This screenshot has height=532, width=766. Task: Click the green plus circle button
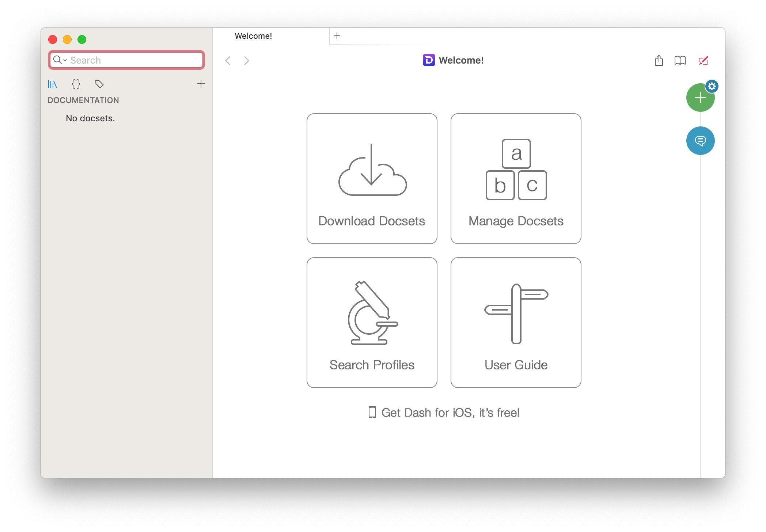[699, 98]
